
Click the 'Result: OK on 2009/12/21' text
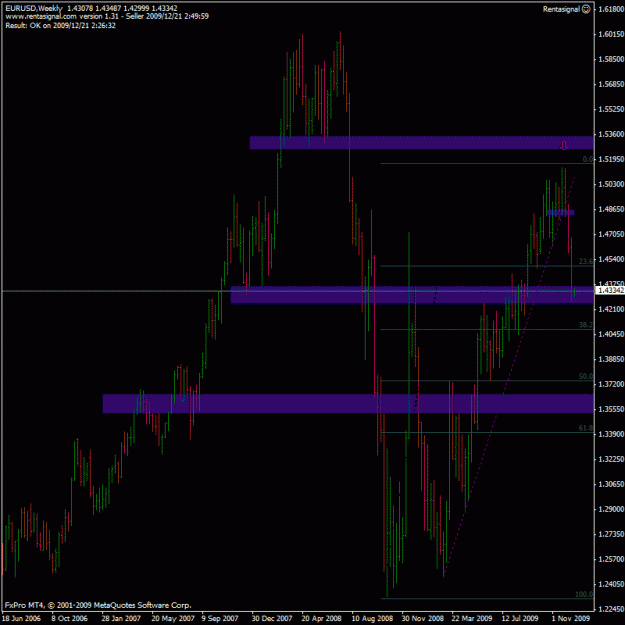click(x=61, y=26)
